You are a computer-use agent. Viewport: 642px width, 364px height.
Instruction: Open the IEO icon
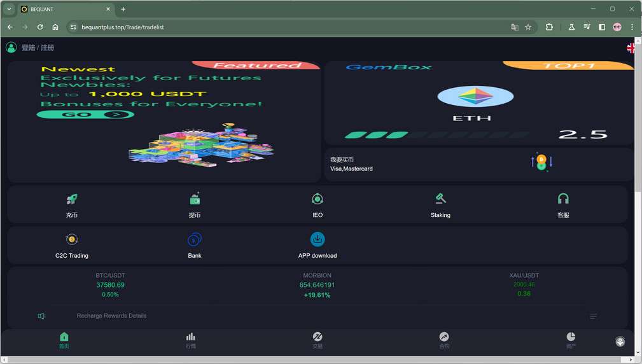318,199
